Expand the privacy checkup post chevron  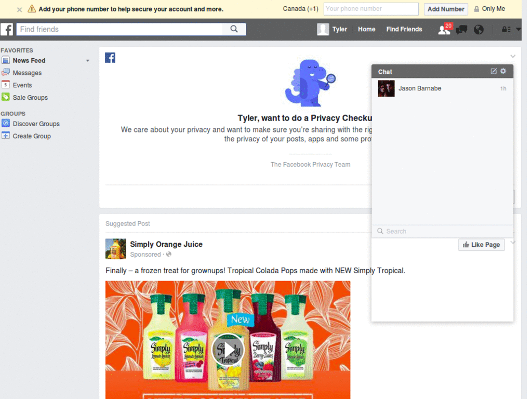click(x=513, y=56)
